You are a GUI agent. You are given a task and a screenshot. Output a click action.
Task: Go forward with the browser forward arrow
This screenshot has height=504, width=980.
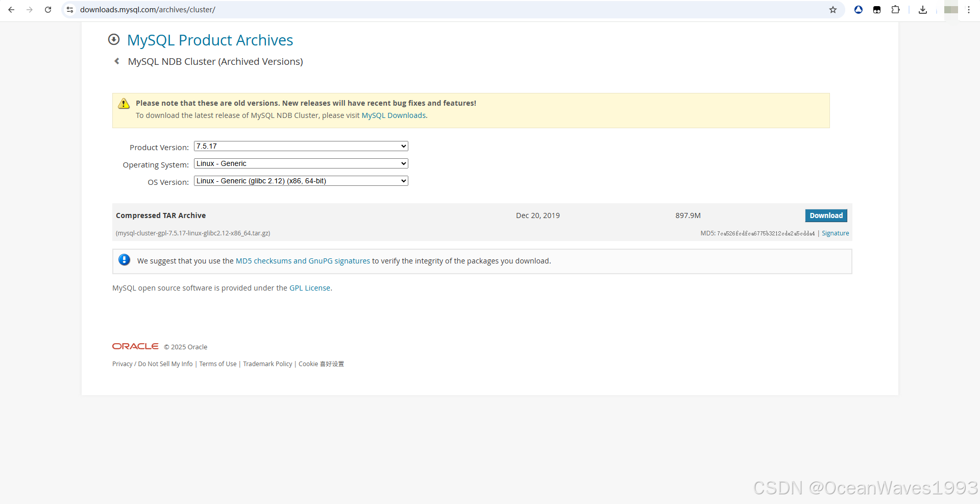pos(30,10)
